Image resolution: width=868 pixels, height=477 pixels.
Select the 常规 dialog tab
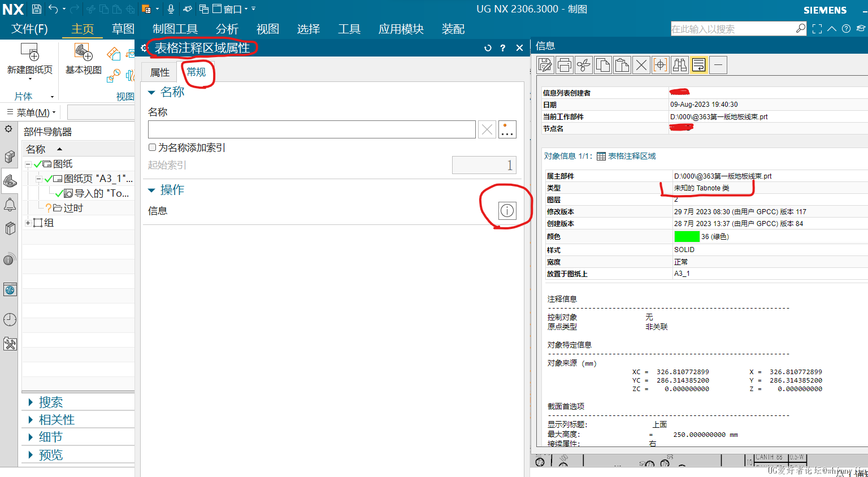pos(196,72)
